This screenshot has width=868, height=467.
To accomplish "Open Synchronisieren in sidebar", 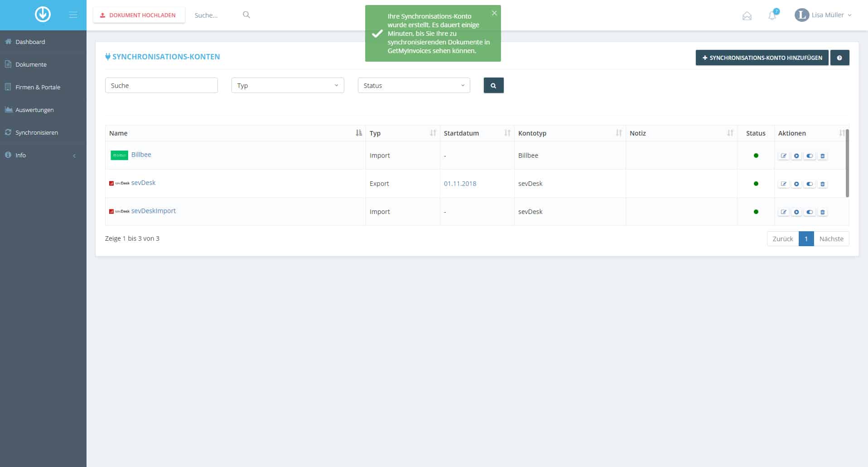I will tap(43, 132).
